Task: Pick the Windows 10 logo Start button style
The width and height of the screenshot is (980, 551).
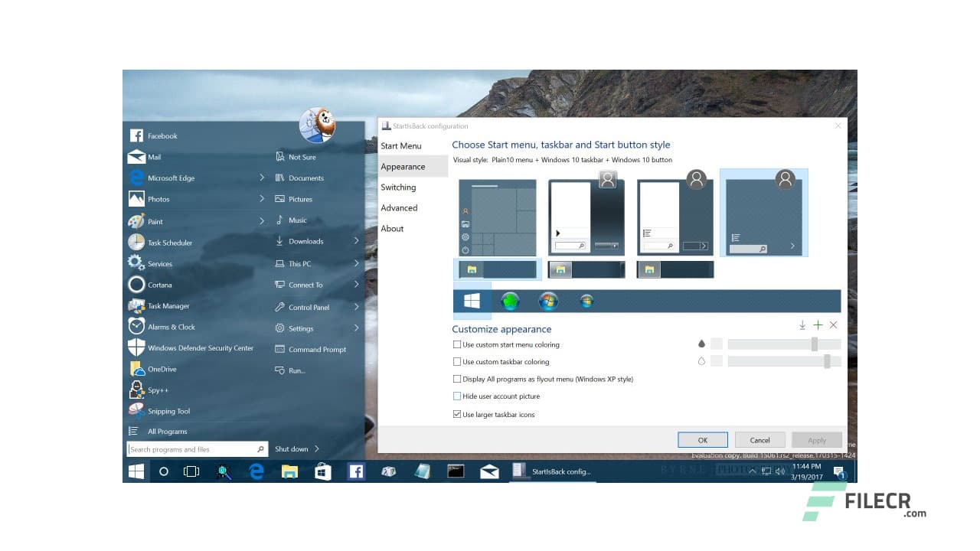Action: (x=472, y=302)
